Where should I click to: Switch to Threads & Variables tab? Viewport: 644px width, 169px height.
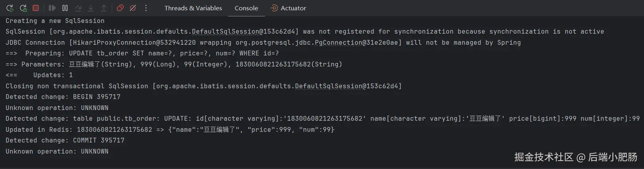(193, 8)
